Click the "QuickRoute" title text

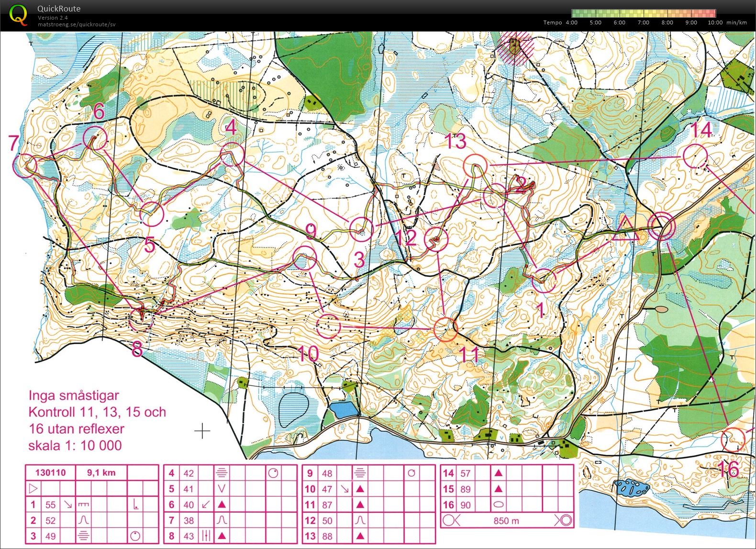[x=59, y=9]
